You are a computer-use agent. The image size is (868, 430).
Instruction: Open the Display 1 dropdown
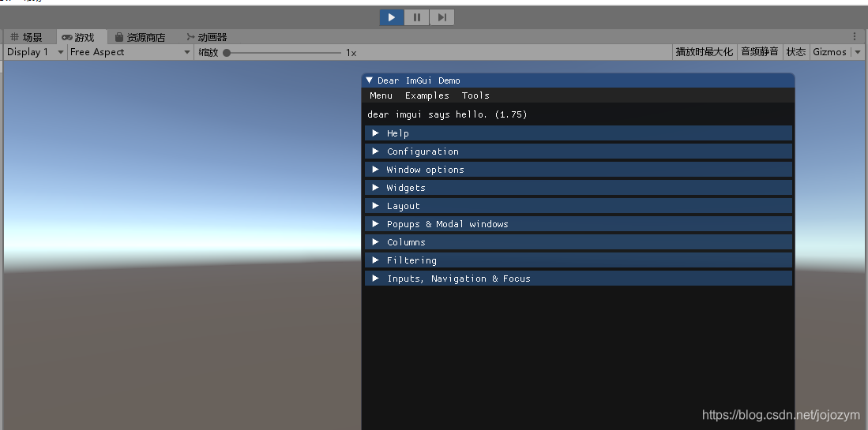coord(36,52)
